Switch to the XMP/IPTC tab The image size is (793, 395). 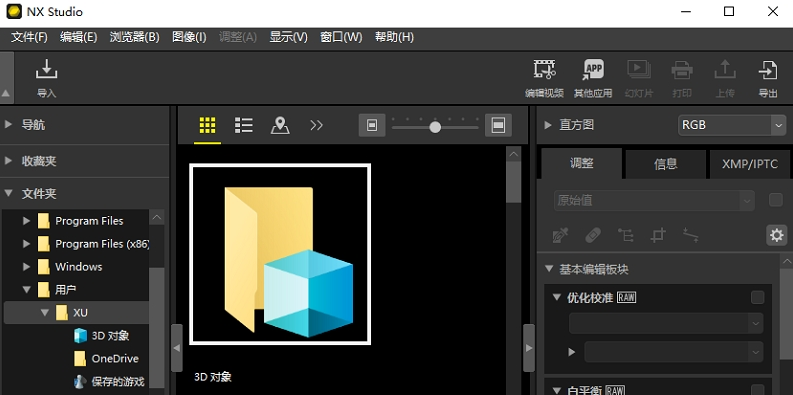(750, 164)
